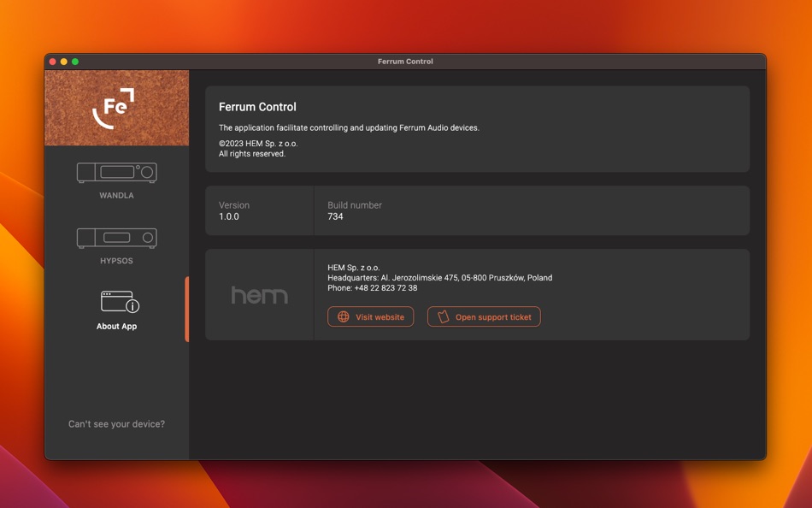Click the Ferrum Control heading in info panel

click(257, 107)
